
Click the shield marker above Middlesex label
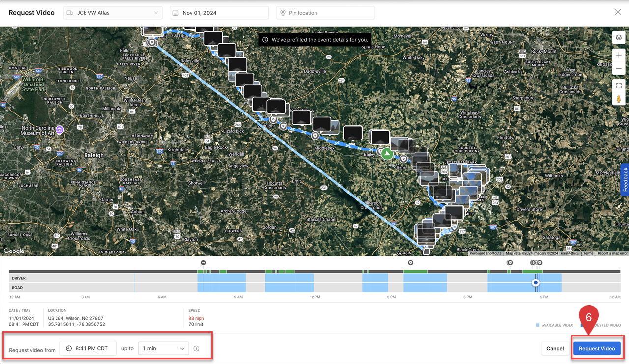point(315,135)
